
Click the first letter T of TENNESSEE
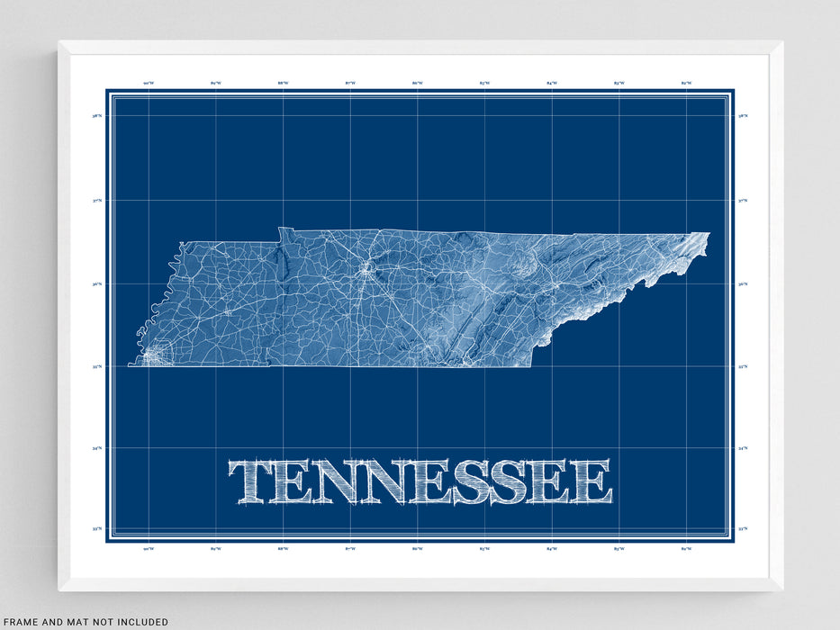point(249,482)
